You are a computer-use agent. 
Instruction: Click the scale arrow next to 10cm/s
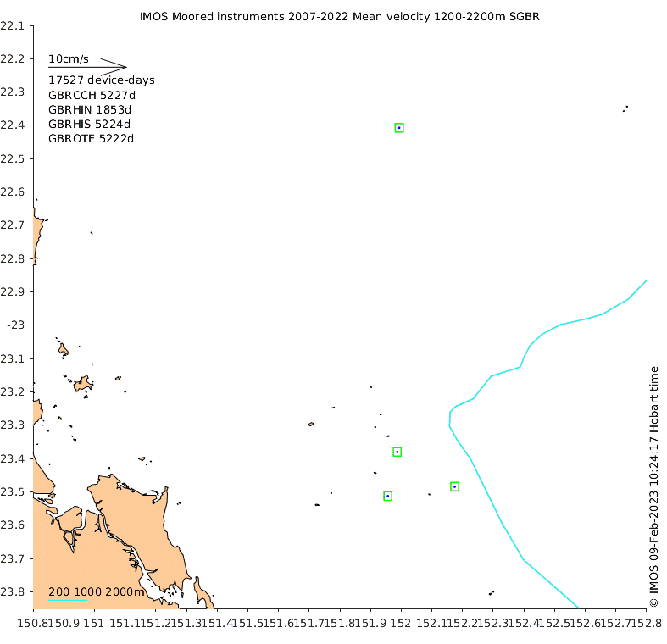87,67
